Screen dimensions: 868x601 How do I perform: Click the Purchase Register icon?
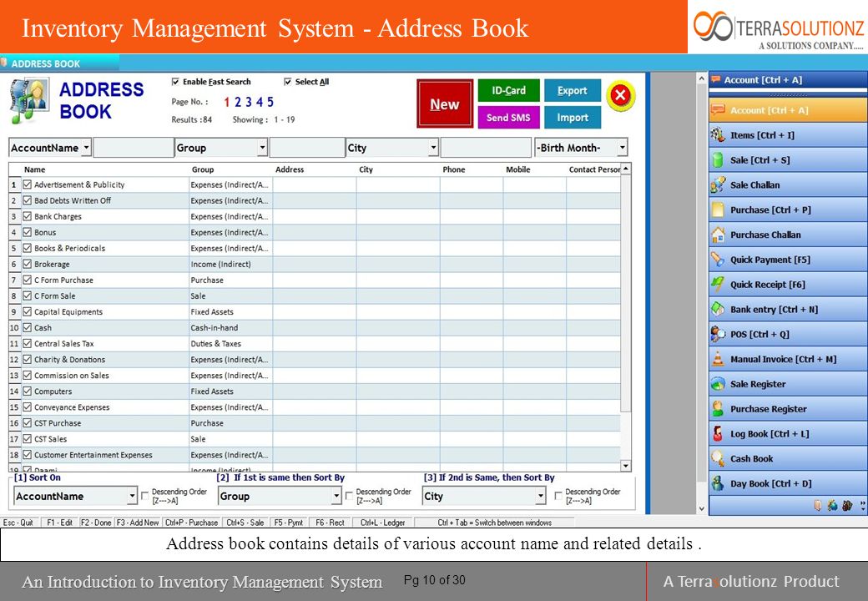click(x=718, y=409)
